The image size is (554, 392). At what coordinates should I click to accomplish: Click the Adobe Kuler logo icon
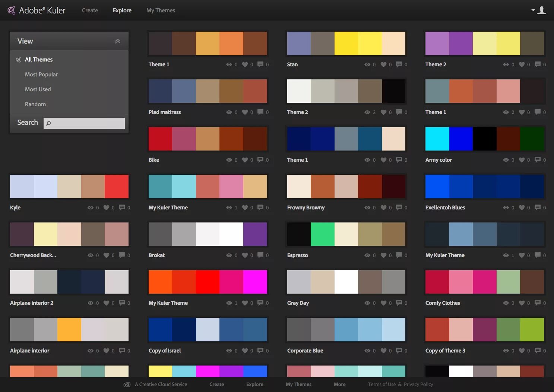[11, 10]
